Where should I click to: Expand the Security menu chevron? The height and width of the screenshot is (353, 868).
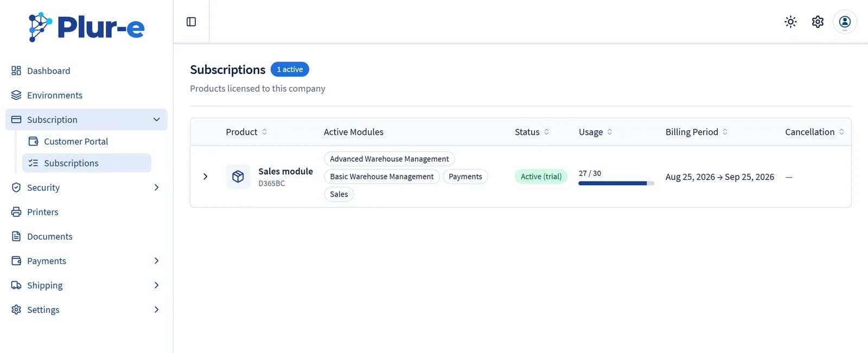coord(156,187)
